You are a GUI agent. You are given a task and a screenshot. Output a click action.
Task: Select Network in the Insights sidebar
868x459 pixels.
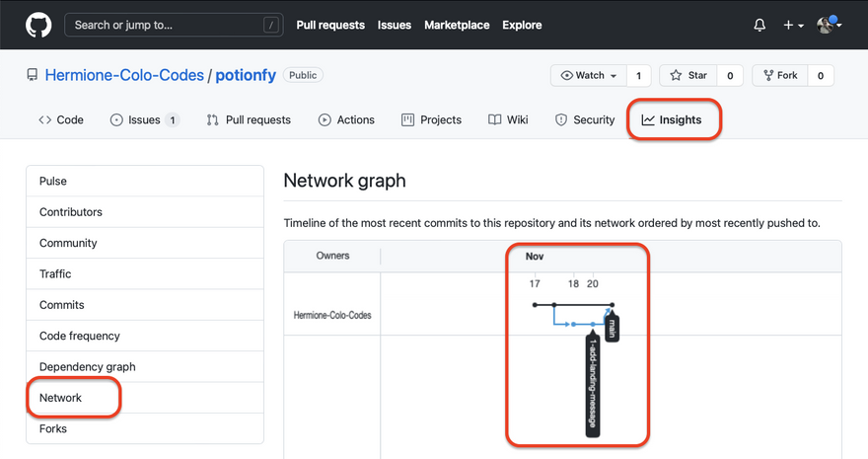[60, 398]
